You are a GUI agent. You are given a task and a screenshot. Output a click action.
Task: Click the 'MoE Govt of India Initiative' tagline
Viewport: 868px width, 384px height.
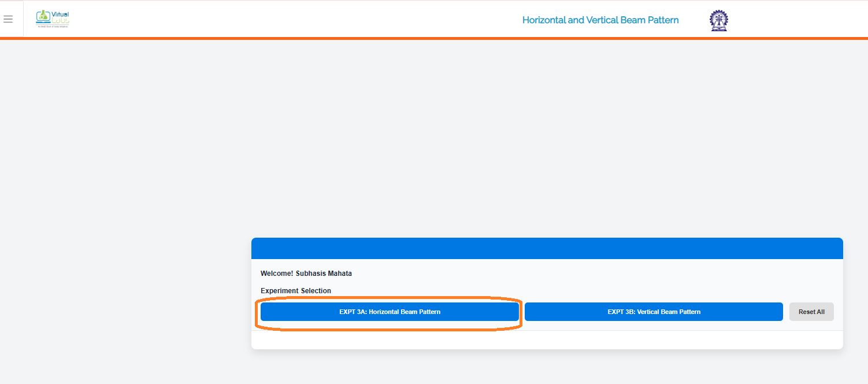[53, 27]
